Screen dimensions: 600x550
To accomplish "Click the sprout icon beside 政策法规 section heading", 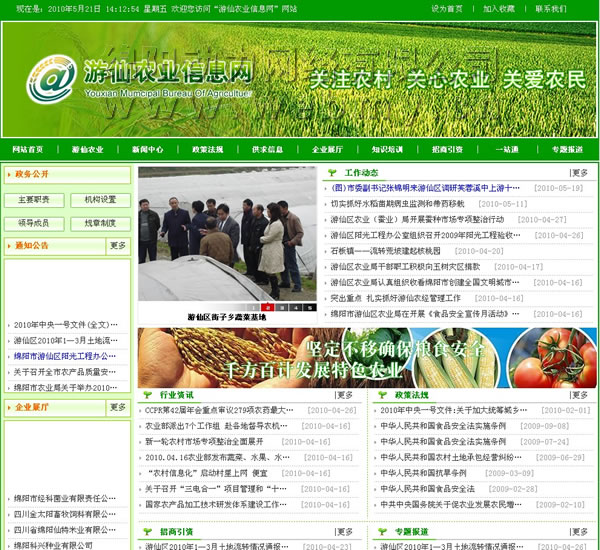I will [x=382, y=395].
